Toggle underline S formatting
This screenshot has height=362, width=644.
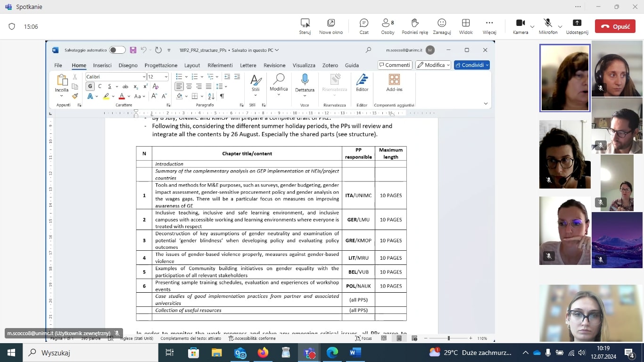[110, 86]
